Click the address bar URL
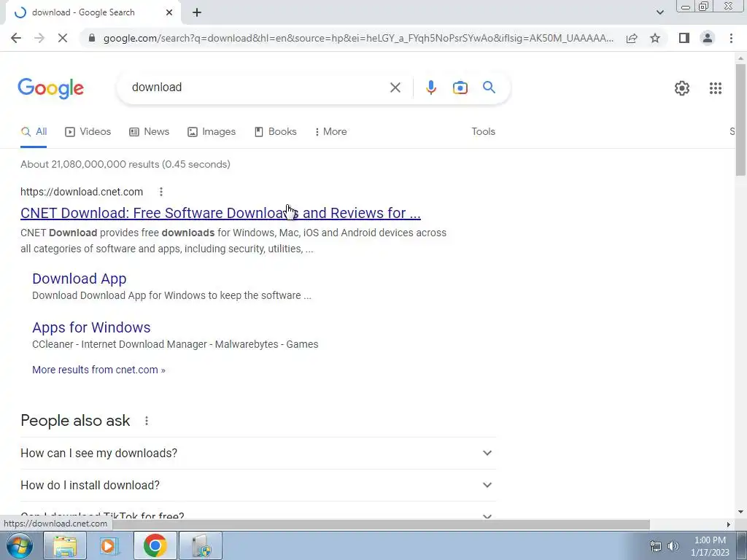Image resolution: width=747 pixels, height=560 pixels. (358, 38)
